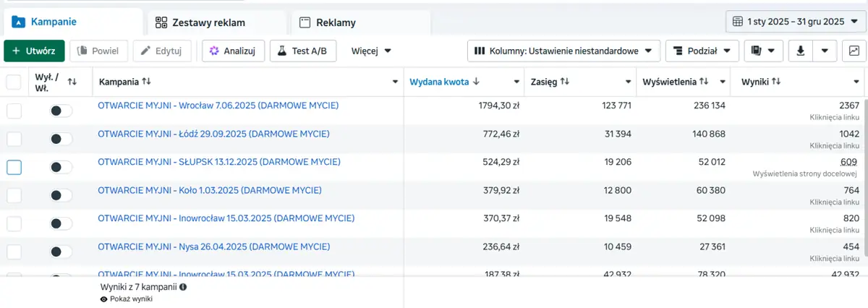This screenshot has width=868, height=308.
Task: Tick the select-all header checkbox
Action: (14, 82)
